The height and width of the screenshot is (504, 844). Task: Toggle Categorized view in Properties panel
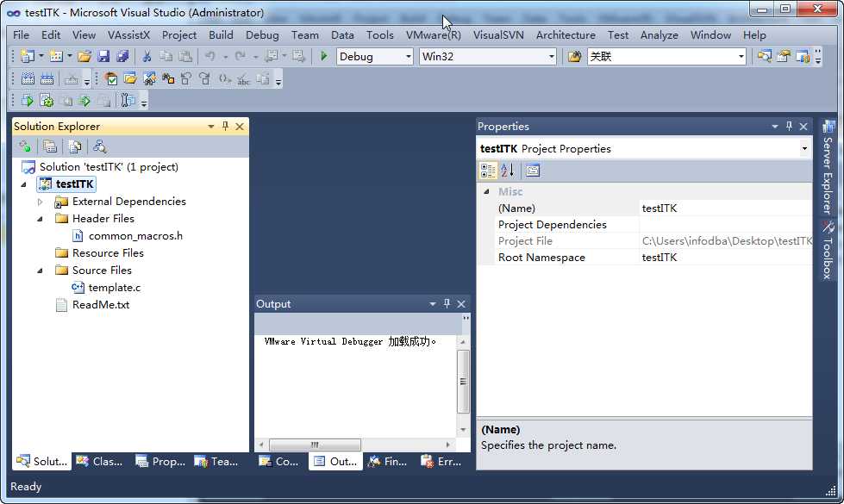pyautogui.click(x=488, y=171)
